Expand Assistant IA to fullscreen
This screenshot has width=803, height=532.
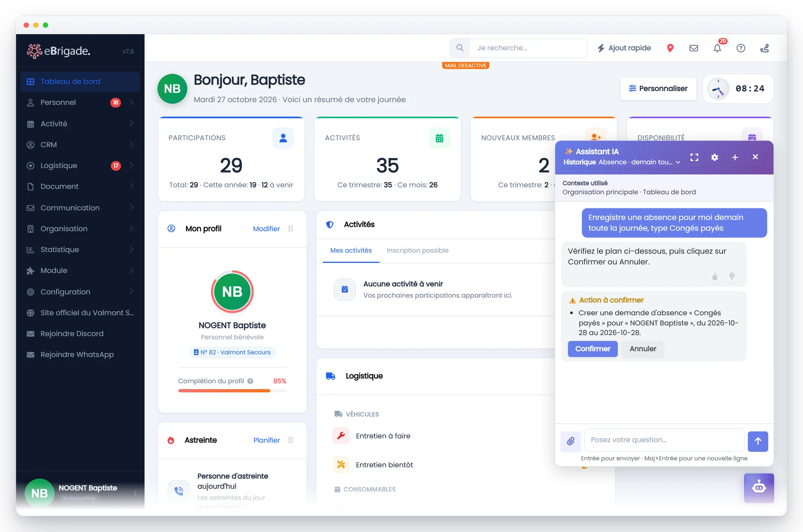[x=694, y=157]
